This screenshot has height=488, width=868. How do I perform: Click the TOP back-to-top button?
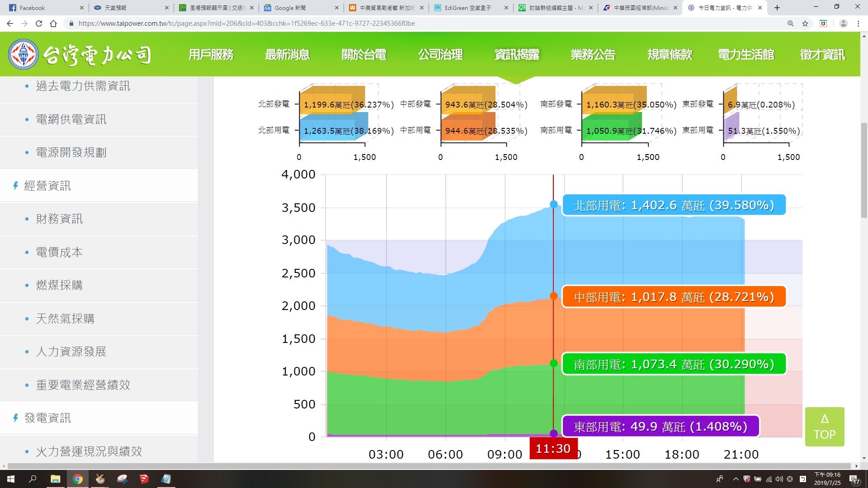[825, 427]
